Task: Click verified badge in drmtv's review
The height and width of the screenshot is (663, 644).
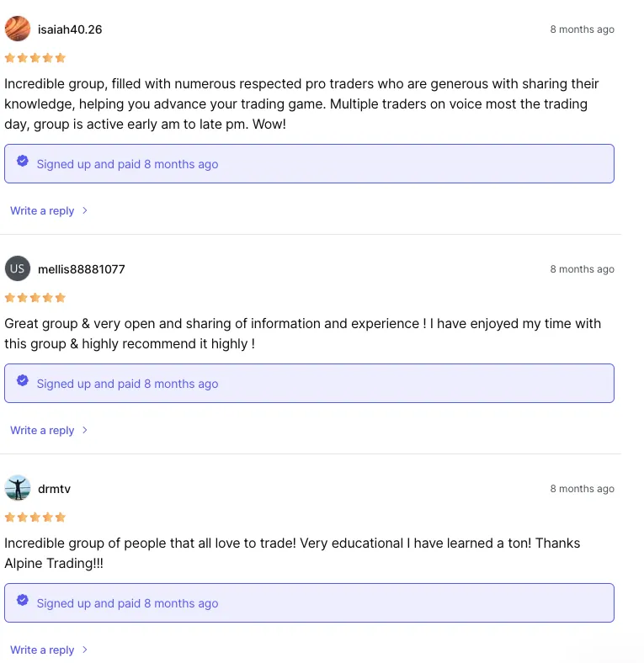Action: (23, 600)
